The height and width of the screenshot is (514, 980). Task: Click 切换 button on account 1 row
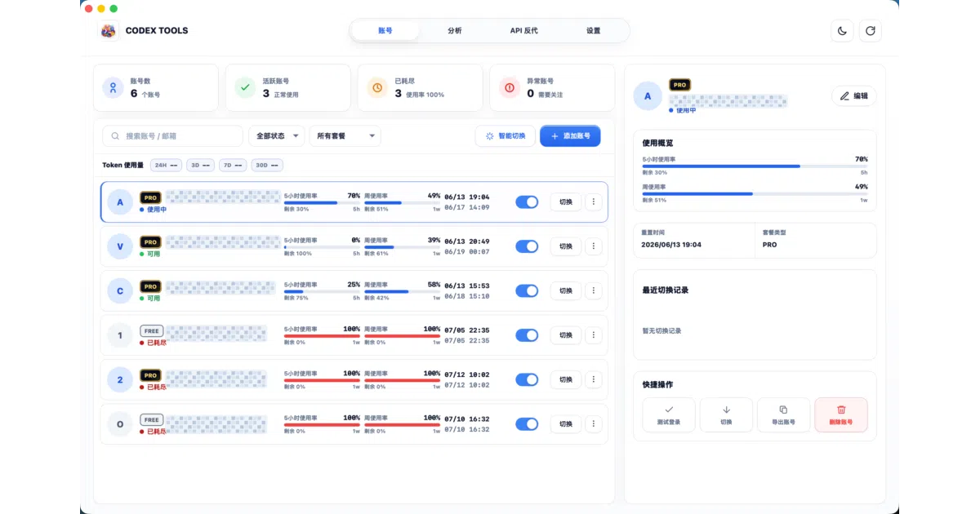click(566, 335)
